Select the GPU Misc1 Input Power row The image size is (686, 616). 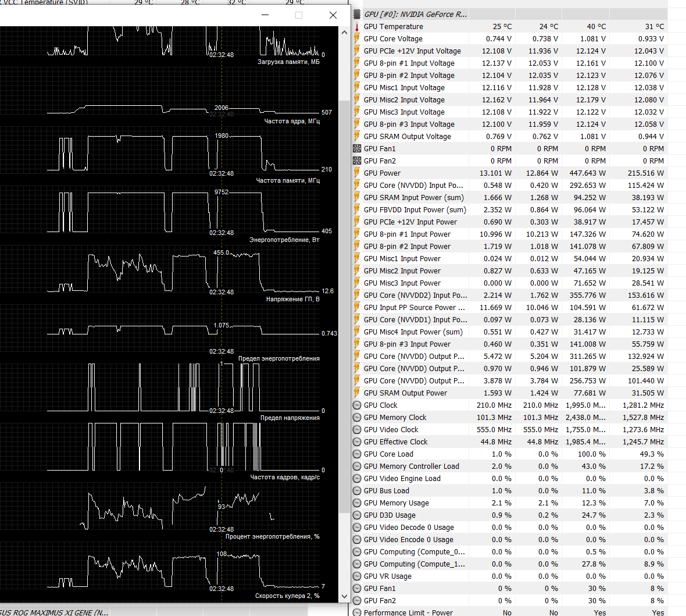pos(509,259)
